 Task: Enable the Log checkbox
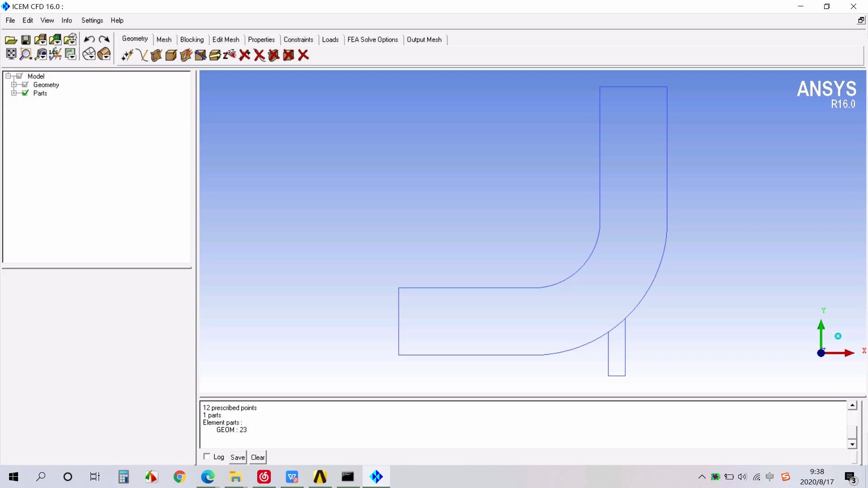[x=207, y=457]
